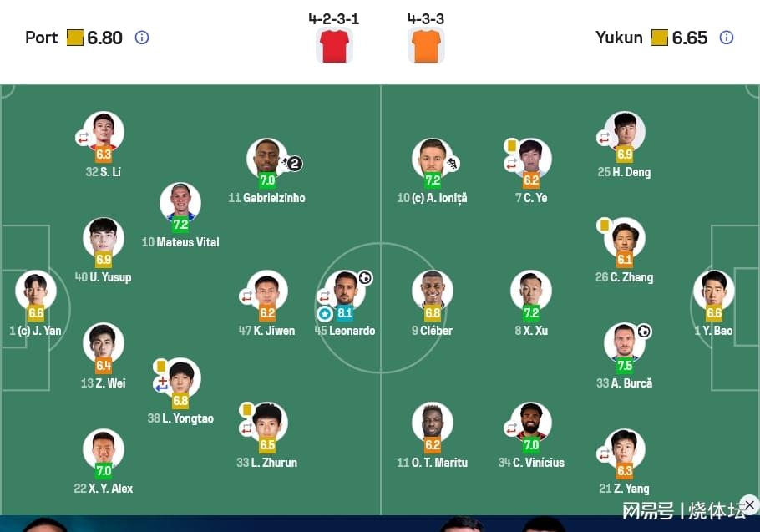The width and height of the screenshot is (760, 532).
Task: Click Leonardo's star man badge
Action: click(x=325, y=315)
